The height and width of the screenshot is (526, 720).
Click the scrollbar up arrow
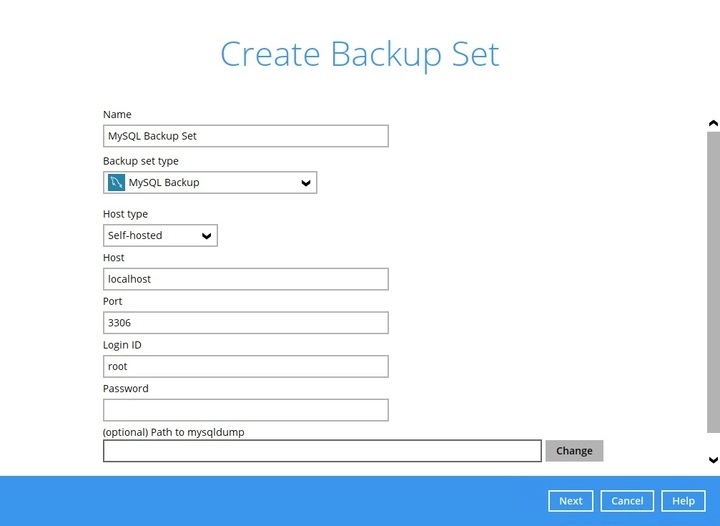[713, 123]
